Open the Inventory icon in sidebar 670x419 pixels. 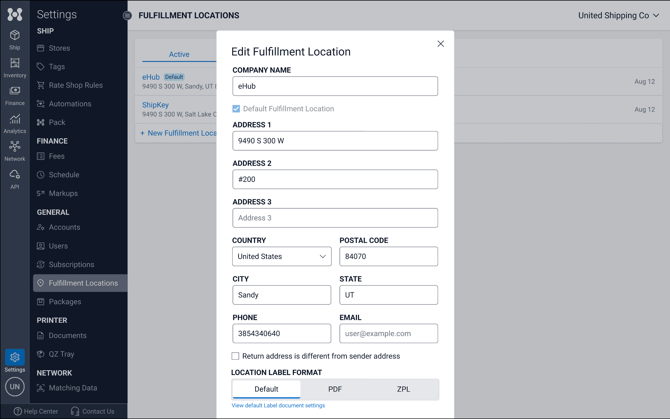[x=14, y=67]
